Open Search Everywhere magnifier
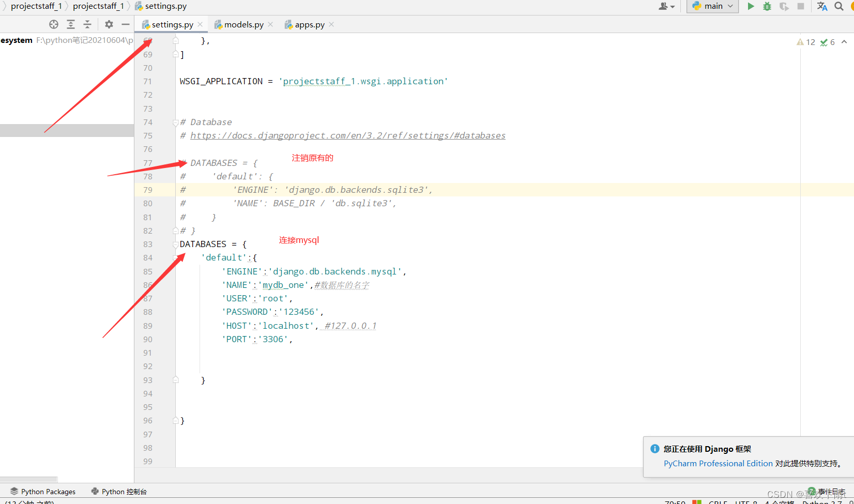Viewport: 854px width, 504px height. pyautogui.click(x=839, y=6)
